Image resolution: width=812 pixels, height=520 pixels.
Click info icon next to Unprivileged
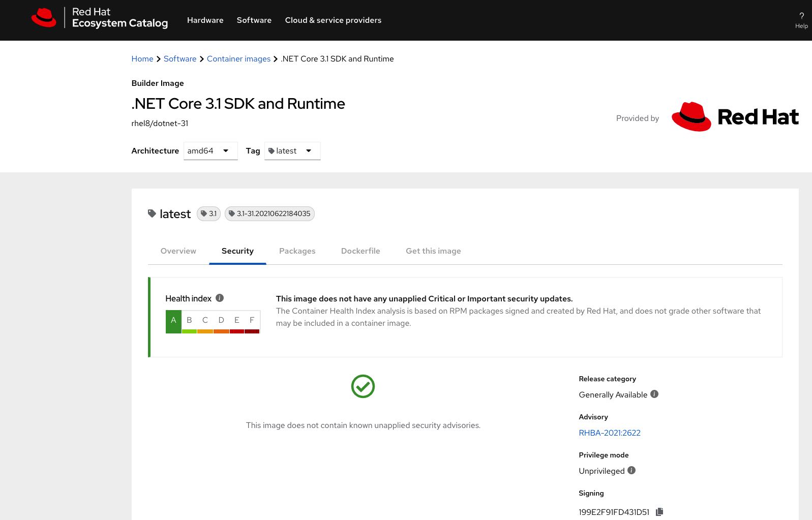click(x=631, y=471)
